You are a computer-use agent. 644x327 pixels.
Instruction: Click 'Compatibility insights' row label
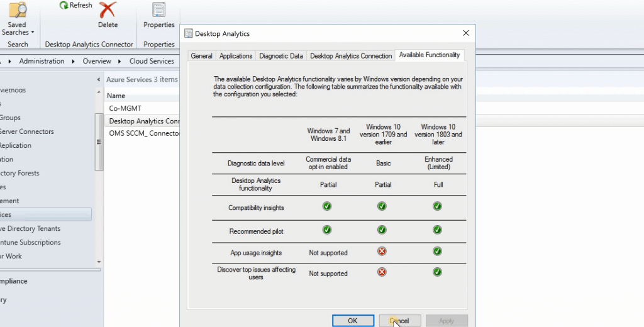256,208
